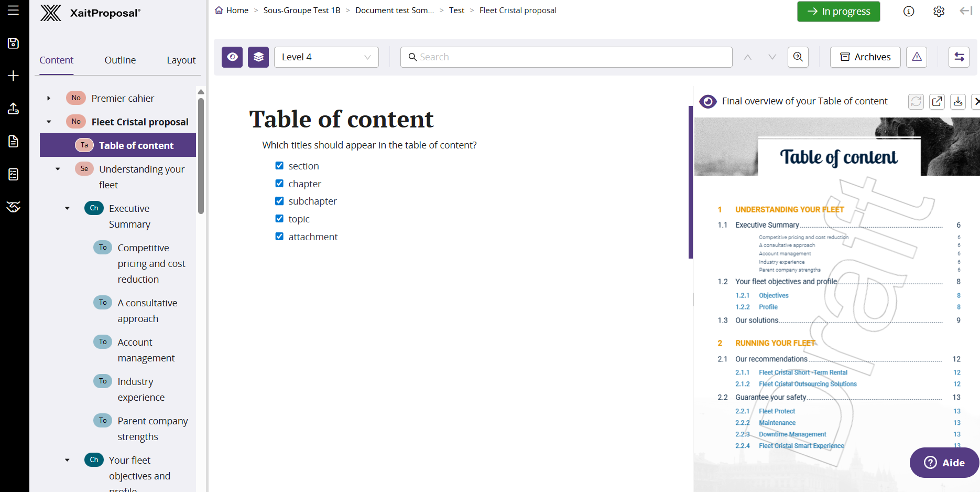Switch to the Layout tab
This screenshot has height=492, width=980.
181,60
